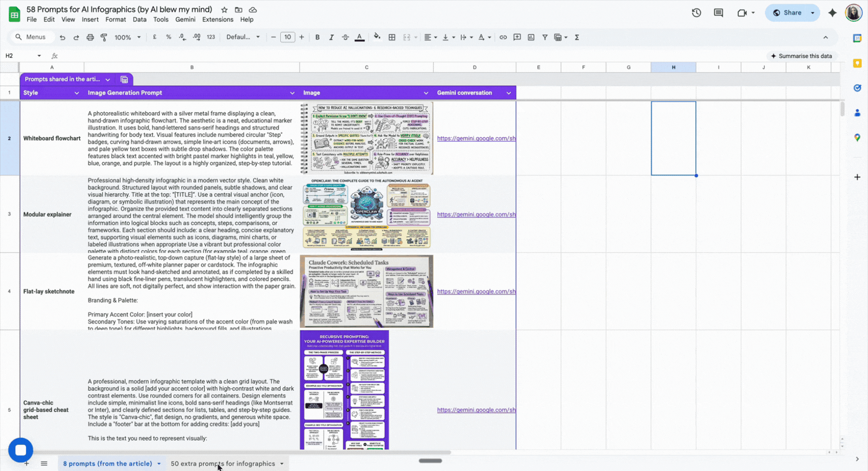Click Summarise this data button
This screenshot has width=868, height=471.
point(801,56)
